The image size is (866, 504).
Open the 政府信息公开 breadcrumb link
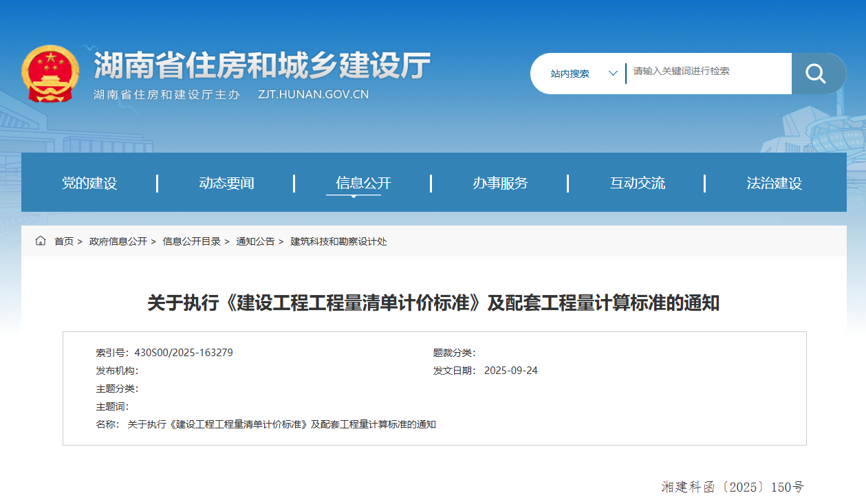pos(118,241)
